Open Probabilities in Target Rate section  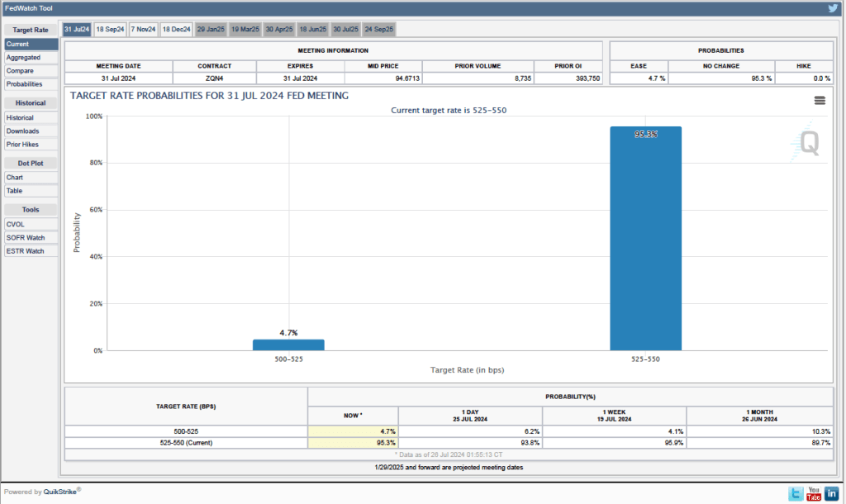[25, 84]
